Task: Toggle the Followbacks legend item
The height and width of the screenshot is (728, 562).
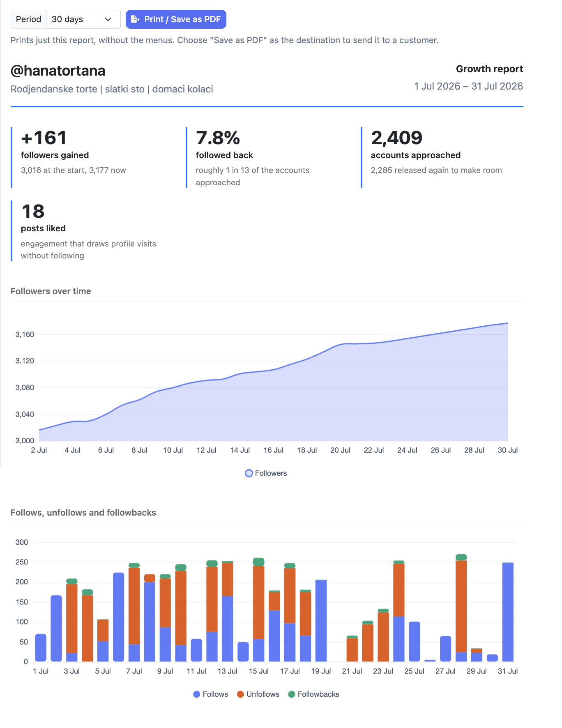Action: [x=313, y=694]
